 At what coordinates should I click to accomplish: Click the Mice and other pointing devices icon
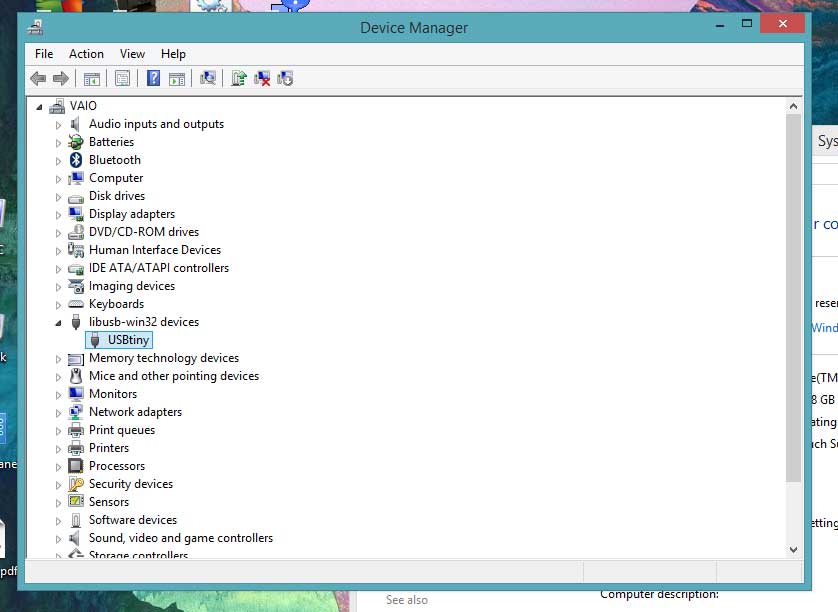[x=76, y=376]
